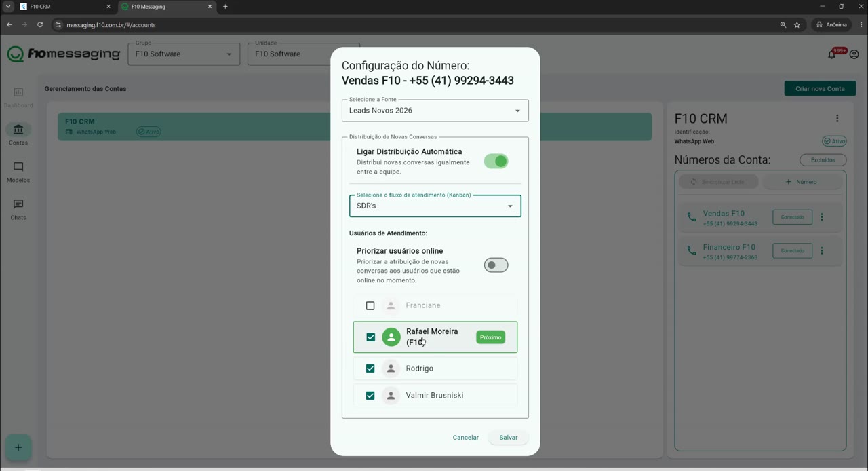
Task: Open the browser zoom magnifier icon
Action: 783,25
